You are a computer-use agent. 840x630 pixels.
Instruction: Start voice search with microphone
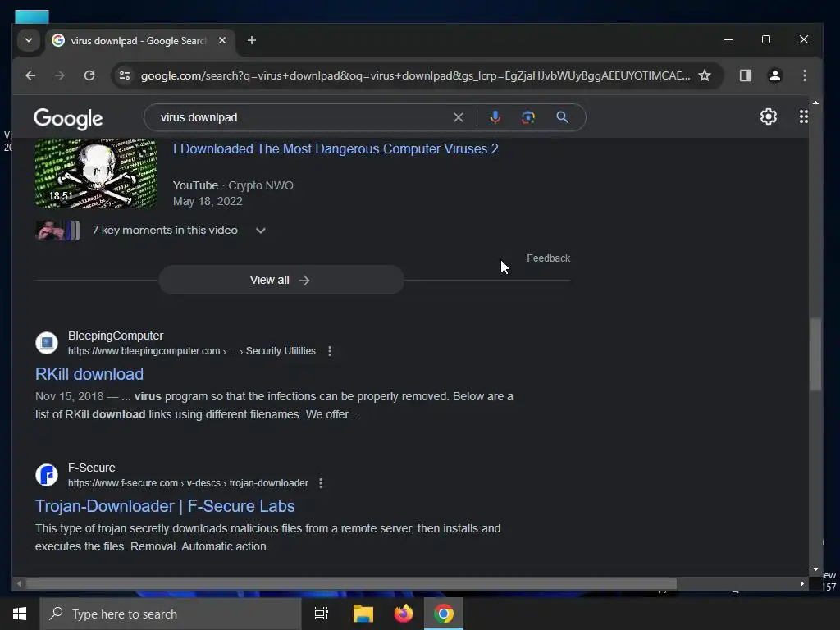pos(495,117)
